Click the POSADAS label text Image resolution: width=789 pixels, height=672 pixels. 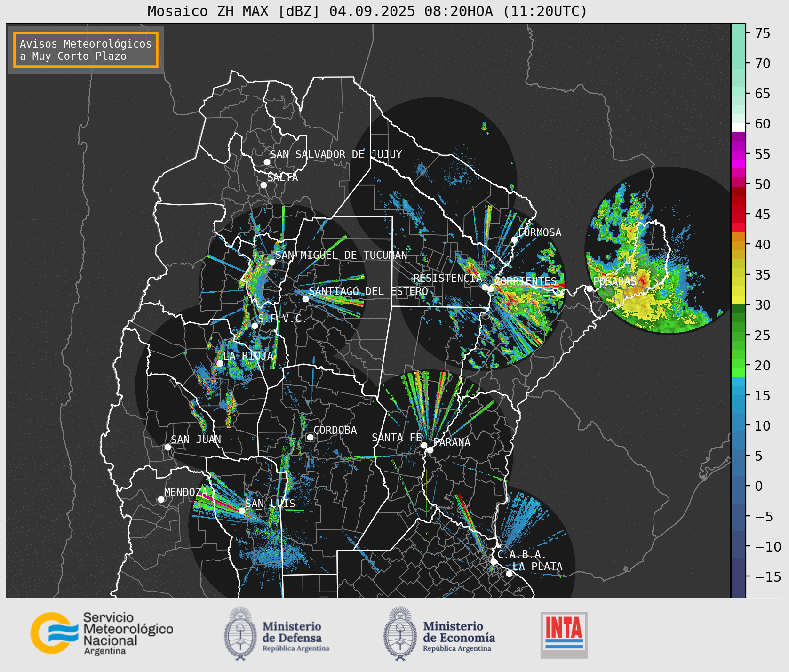tap(615, 281)
